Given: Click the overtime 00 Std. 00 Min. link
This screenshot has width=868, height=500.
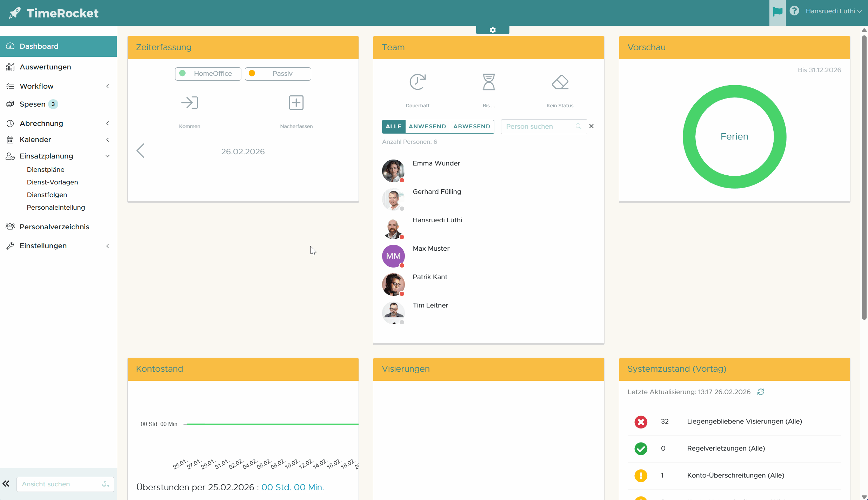Looking at the screenshot, I should tap(292, 487).
